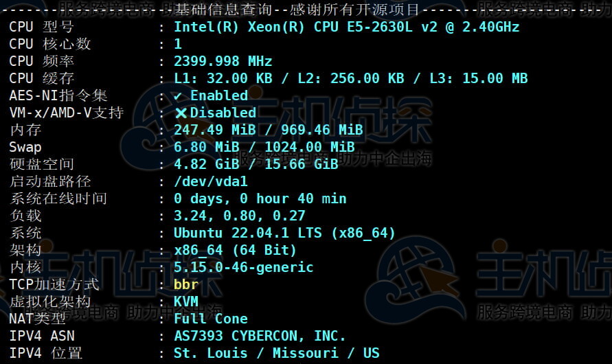Select the CPU cache line L1 L2 L3 values
Image resolution: width=612 pixels, height=364 pixels.
click(350, 78)
